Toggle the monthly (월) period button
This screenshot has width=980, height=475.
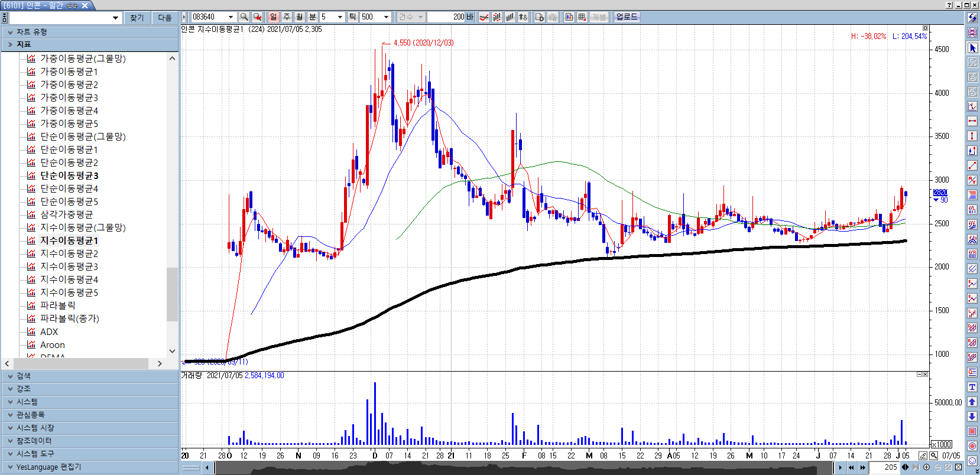click(x=300, y=17)
